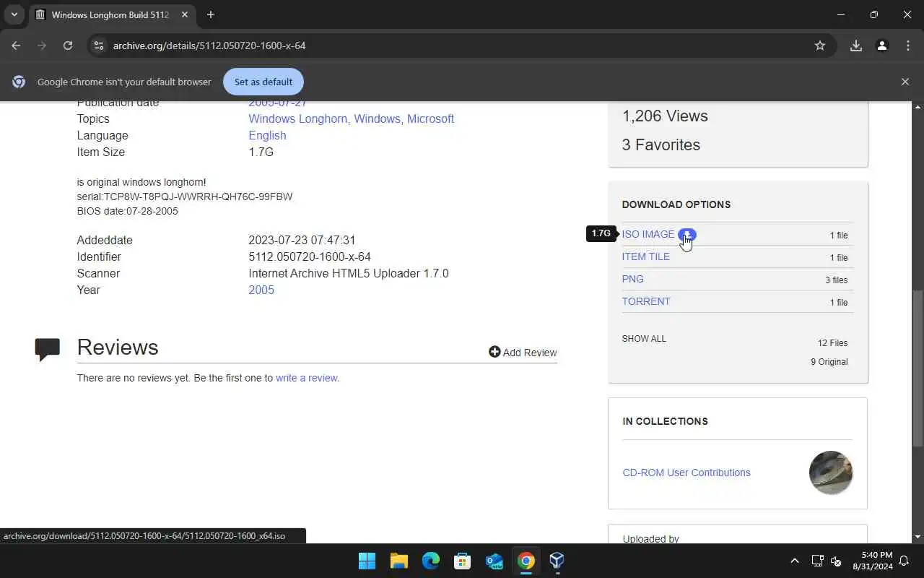Close the Windows Longhorn tab
This screenshot has width=924, height=578.
183,14
